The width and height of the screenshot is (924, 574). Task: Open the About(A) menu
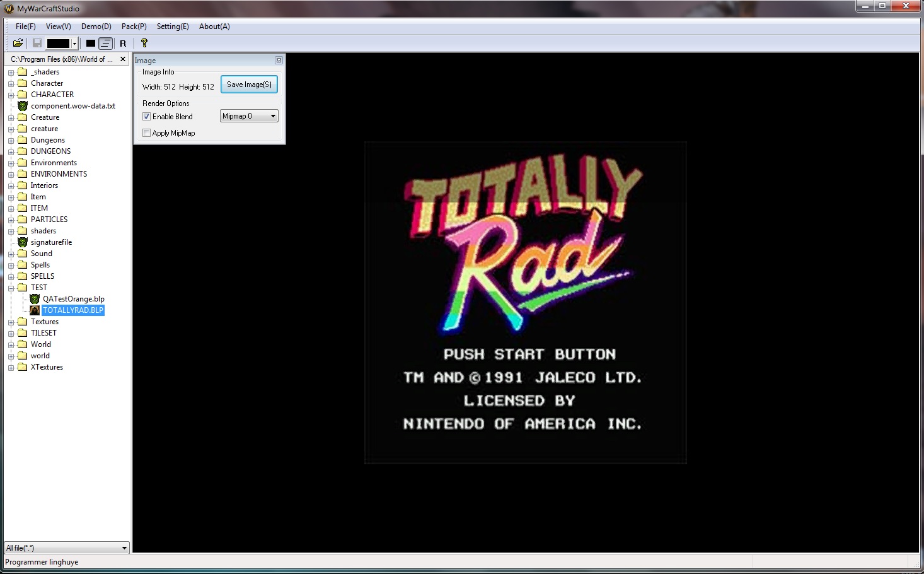coord(214,26)
